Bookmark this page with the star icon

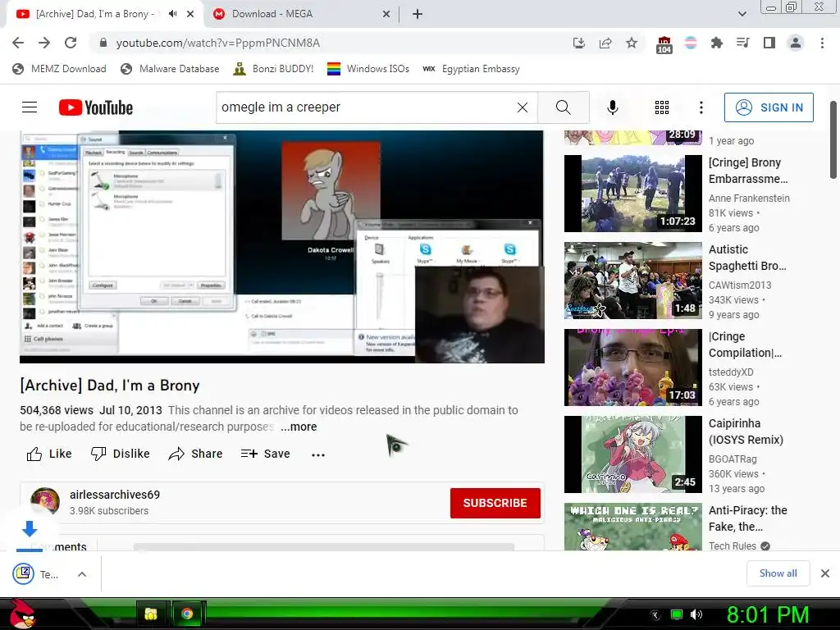tap(632, 43)
